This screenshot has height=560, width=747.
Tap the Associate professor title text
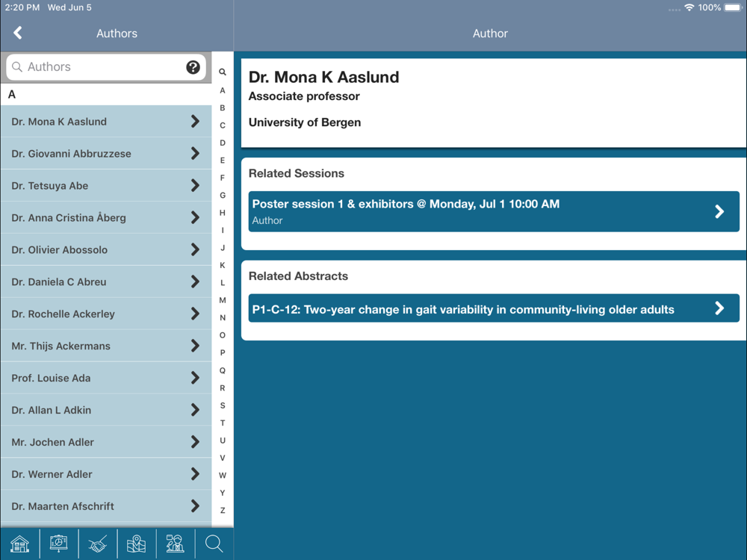pyautogui.click(x=304, y=96)
